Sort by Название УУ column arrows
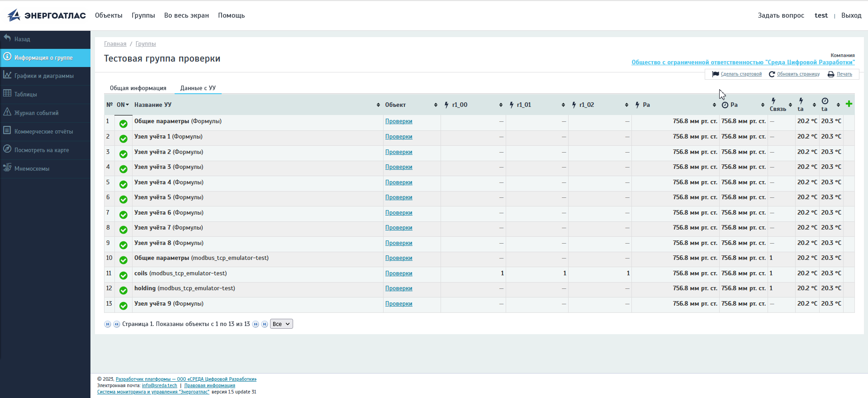Screen dimensions: 868x398 pos(378,105)
